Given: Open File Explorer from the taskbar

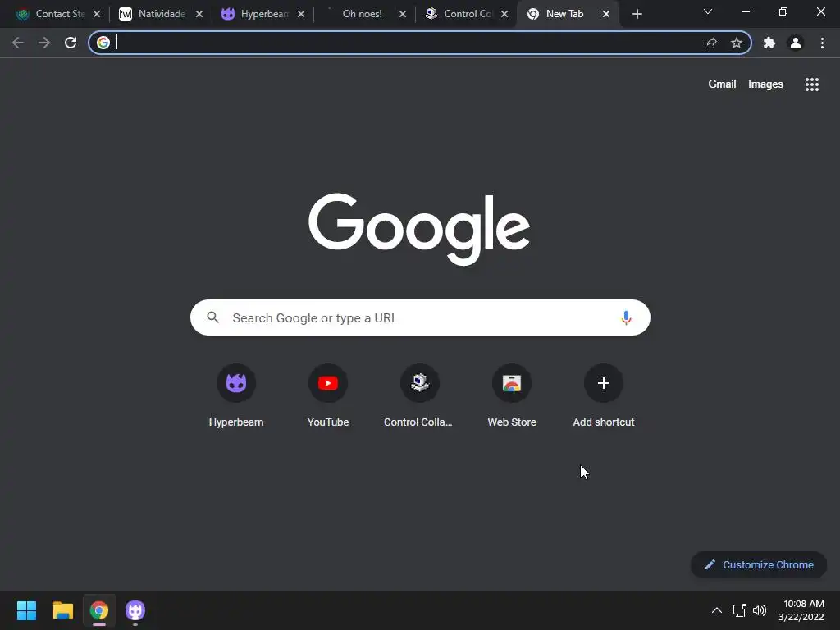Looking at the screenshot, I should (62, 610).
